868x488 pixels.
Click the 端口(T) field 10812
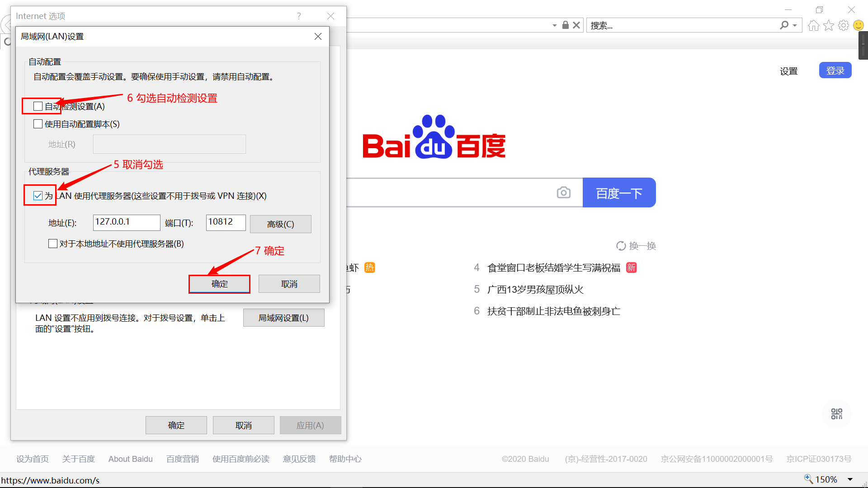(x=226, y=222)
